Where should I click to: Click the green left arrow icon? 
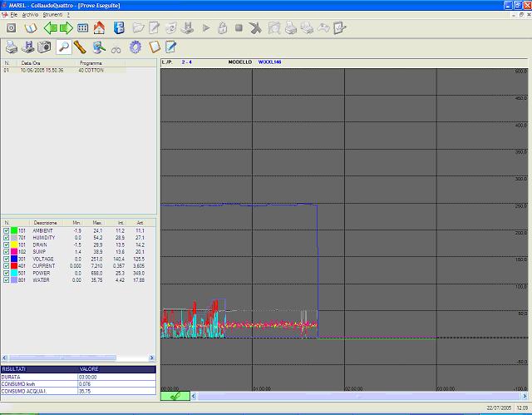tap(49, 27)
